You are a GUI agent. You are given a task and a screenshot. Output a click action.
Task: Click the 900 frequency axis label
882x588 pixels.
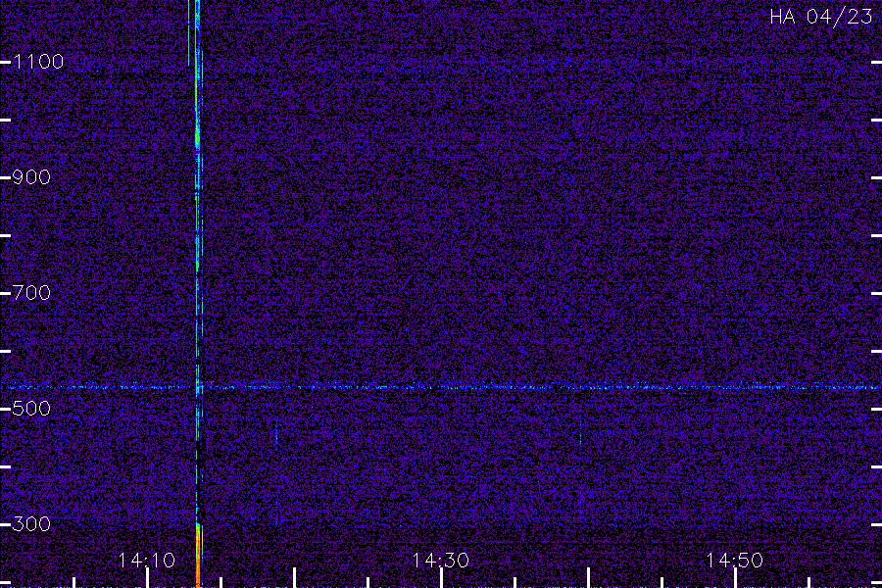tap(31, 177)
